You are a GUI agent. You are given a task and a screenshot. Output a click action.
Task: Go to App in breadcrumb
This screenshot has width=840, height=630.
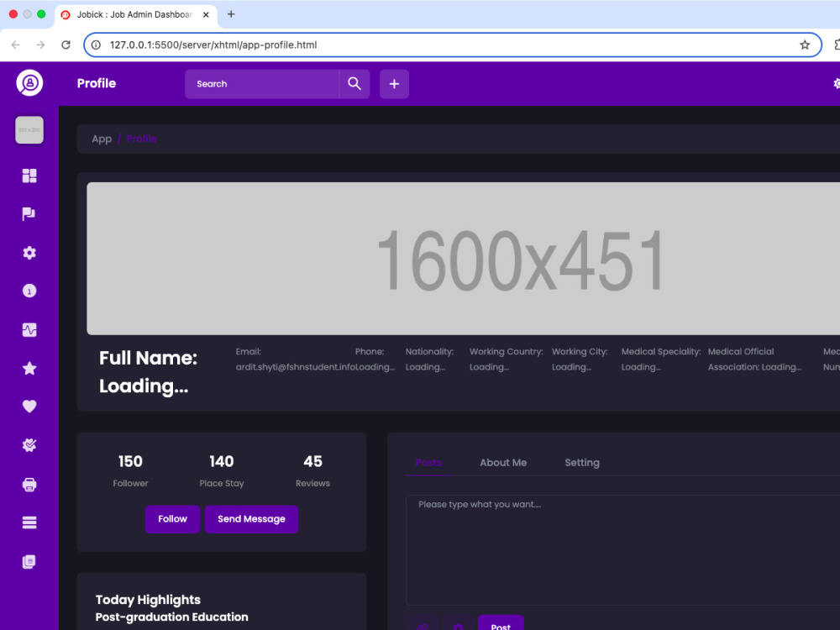tap(102, 139)
